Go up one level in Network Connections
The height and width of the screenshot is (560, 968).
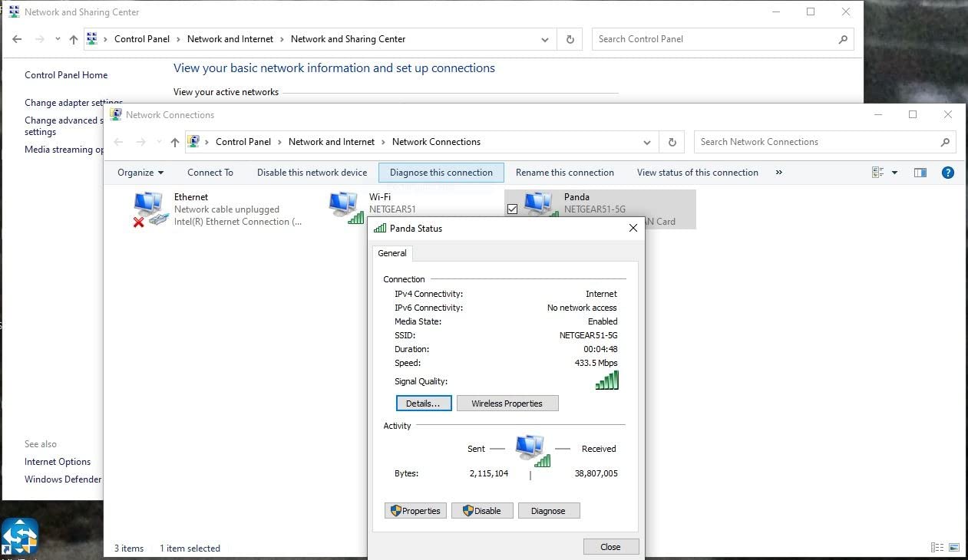(175, 142)
